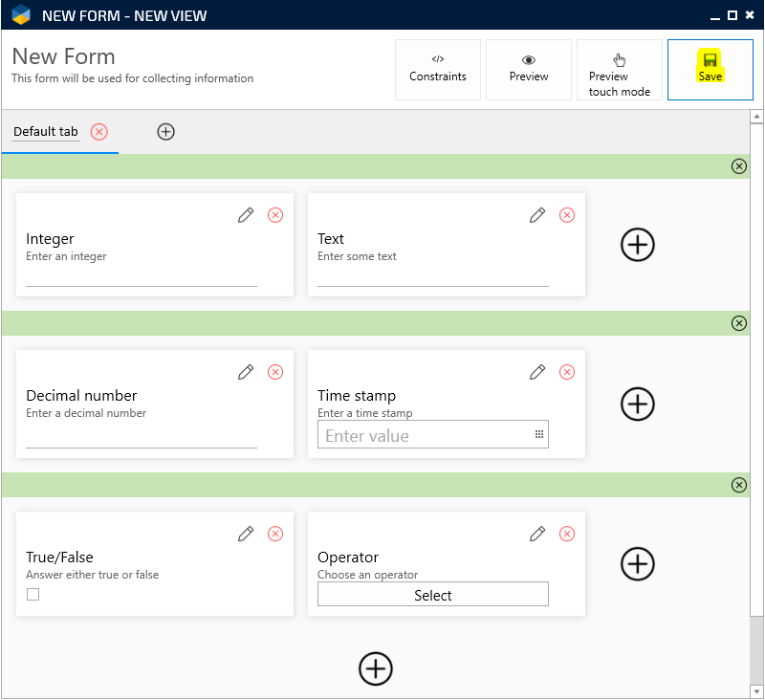Click the Integer input field

pos(142,276)
